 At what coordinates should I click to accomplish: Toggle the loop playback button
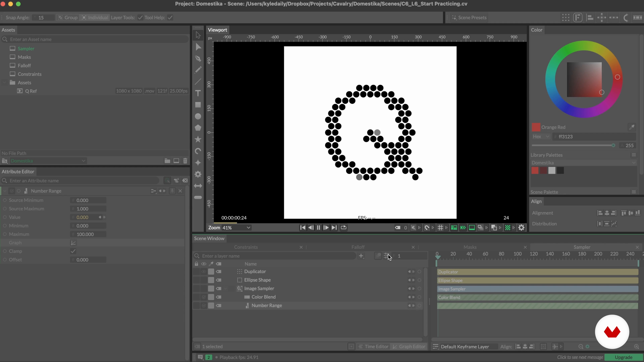point(343,228)
